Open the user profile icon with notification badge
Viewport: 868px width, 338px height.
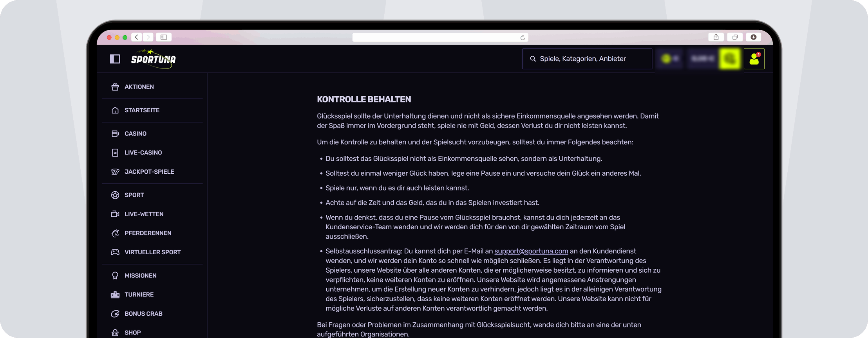click(x=754, y=59)
